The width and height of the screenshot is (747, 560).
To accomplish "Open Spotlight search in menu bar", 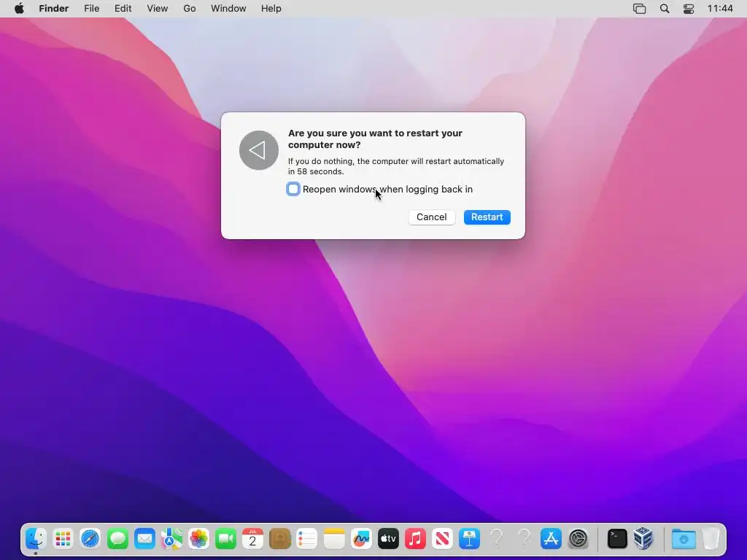I will point(665,9).
